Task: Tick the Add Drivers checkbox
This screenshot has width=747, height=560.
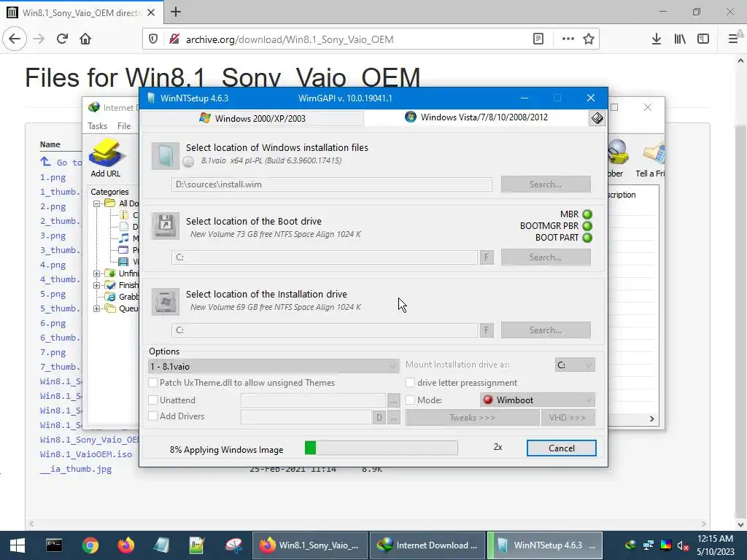Action: pos(153,416)
